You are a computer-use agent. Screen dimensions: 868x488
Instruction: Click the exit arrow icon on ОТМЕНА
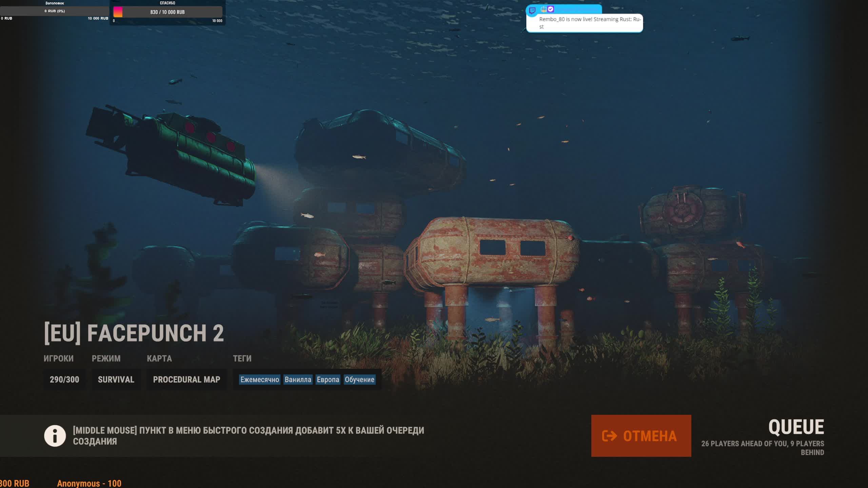point(609,436)
